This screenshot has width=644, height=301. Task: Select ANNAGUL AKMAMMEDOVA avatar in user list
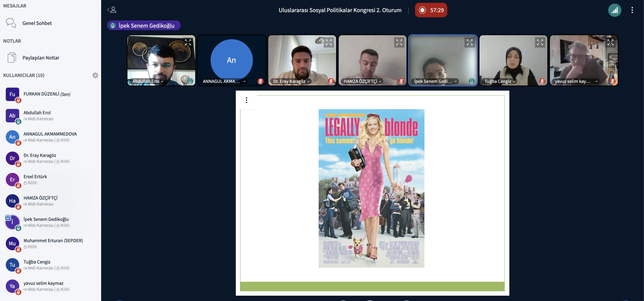point(12,137)
